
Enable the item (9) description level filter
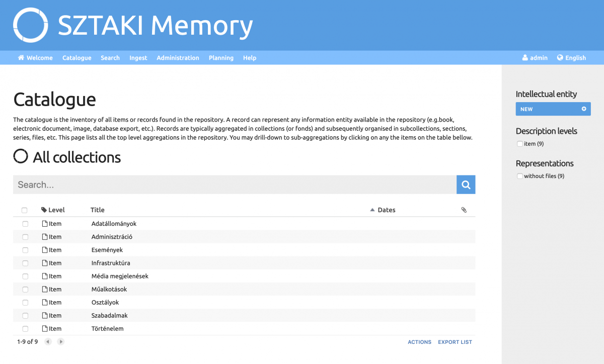[520, 144]
